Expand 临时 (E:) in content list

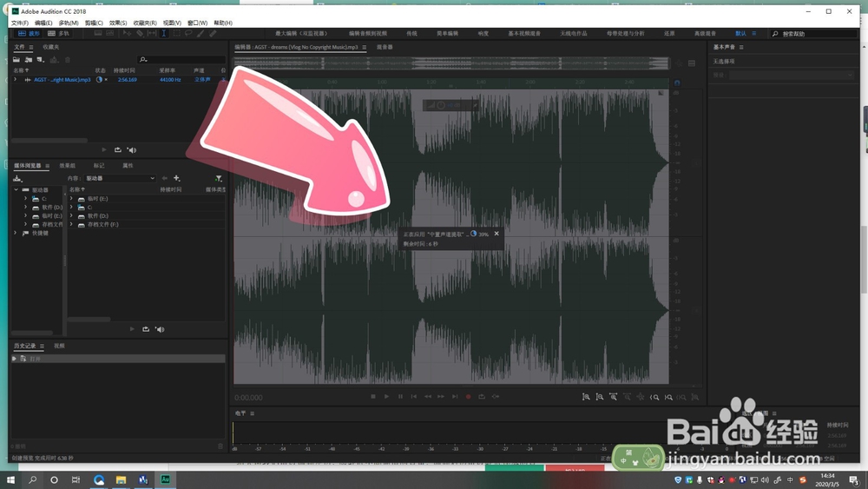click(x=71, y=198)
